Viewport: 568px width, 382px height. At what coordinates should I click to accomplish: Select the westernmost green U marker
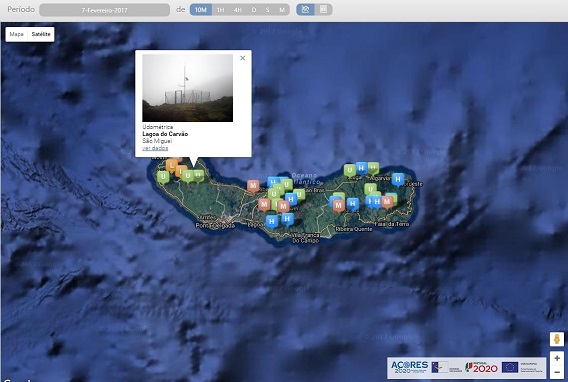tap(163, 177)
